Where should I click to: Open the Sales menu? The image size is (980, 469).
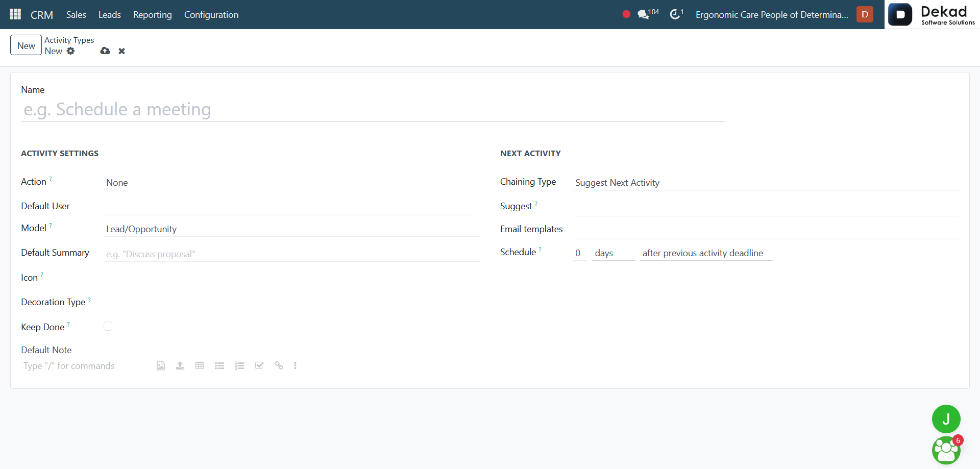76,15
